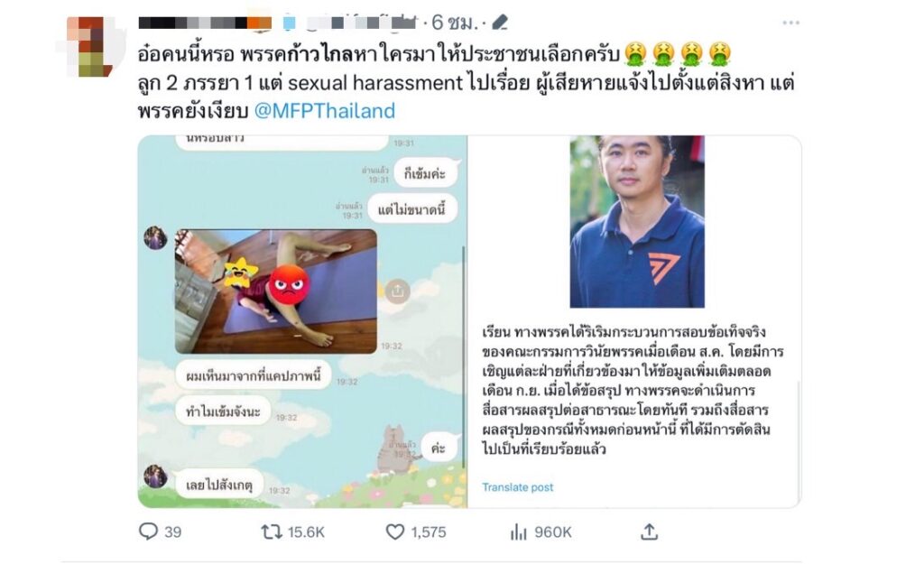
Task: Click the 15.6K repost count
Action: pyautogui.click(x=307, y=532)
